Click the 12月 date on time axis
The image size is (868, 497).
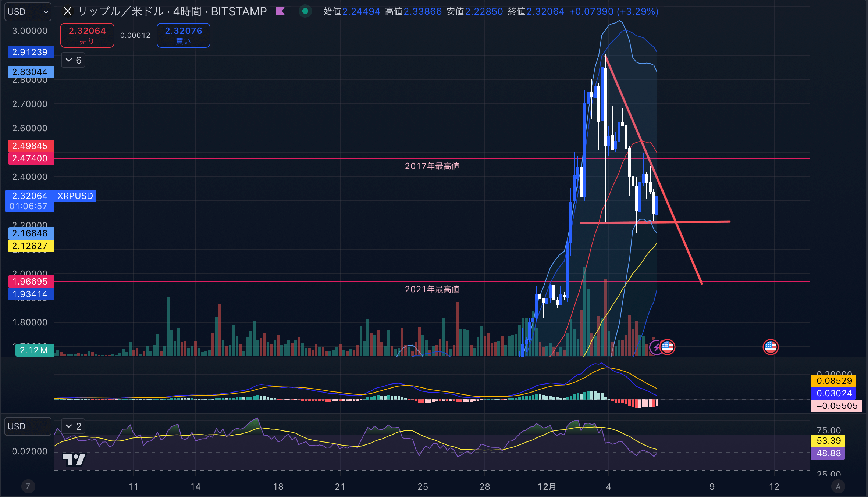click(547, 487)
